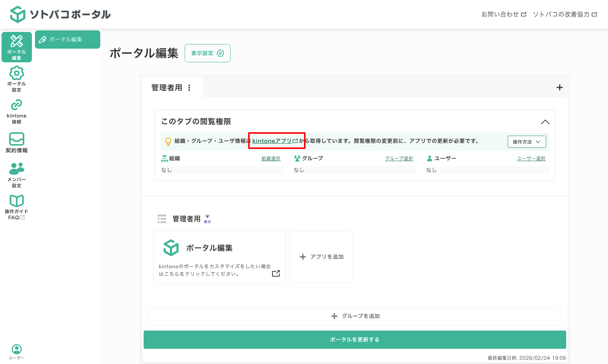
Task: Click the external link icon on ポータル編集 card
Action: (x=276, y=273)
